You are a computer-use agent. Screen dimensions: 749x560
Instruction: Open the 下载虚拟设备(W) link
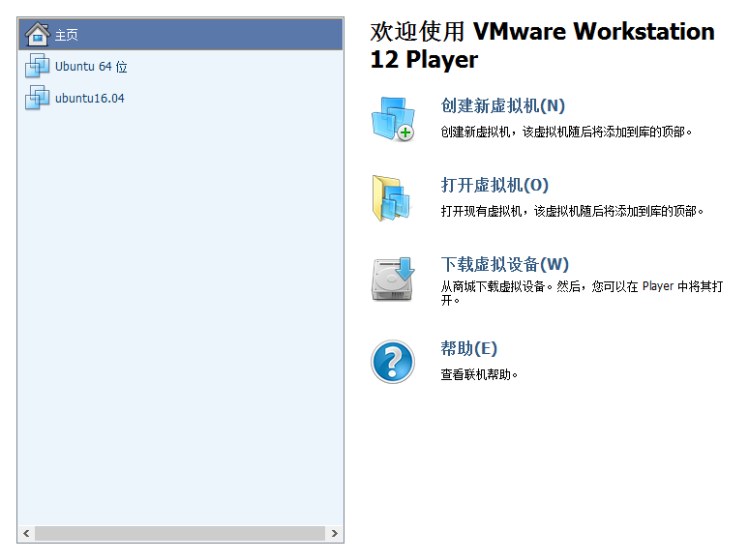pos(505,264)
